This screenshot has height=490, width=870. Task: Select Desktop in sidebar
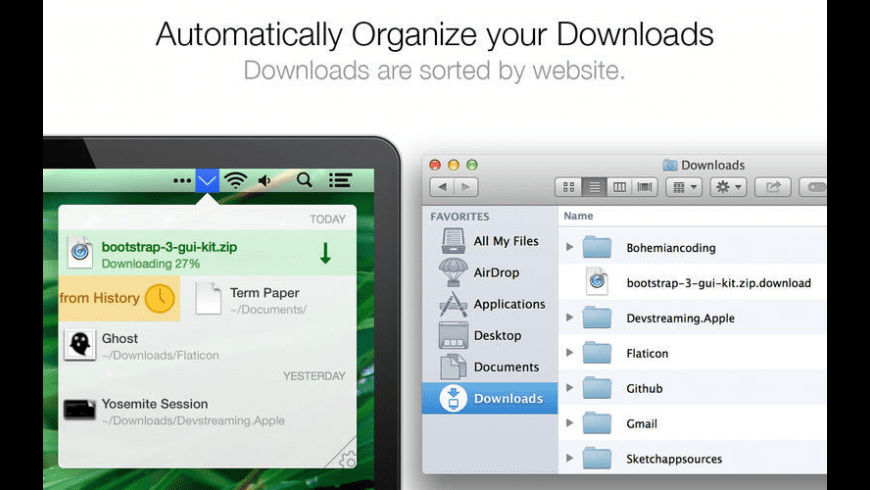(x=490, y=335)
